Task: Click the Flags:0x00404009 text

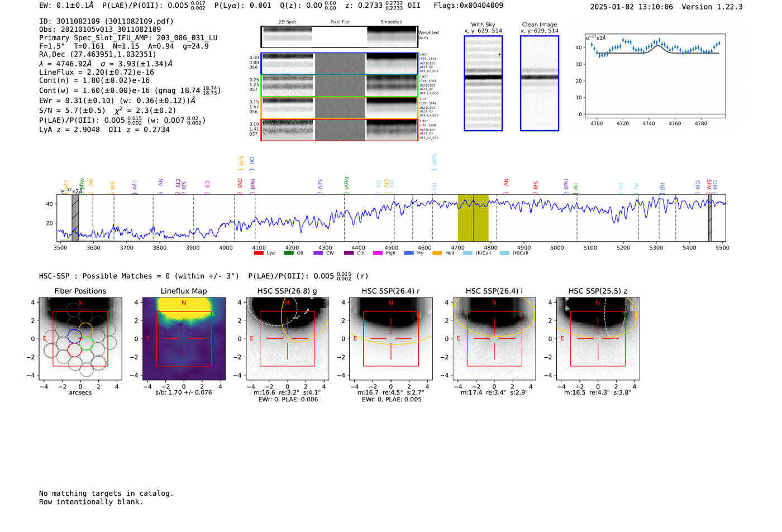Action: pos(468,6)
